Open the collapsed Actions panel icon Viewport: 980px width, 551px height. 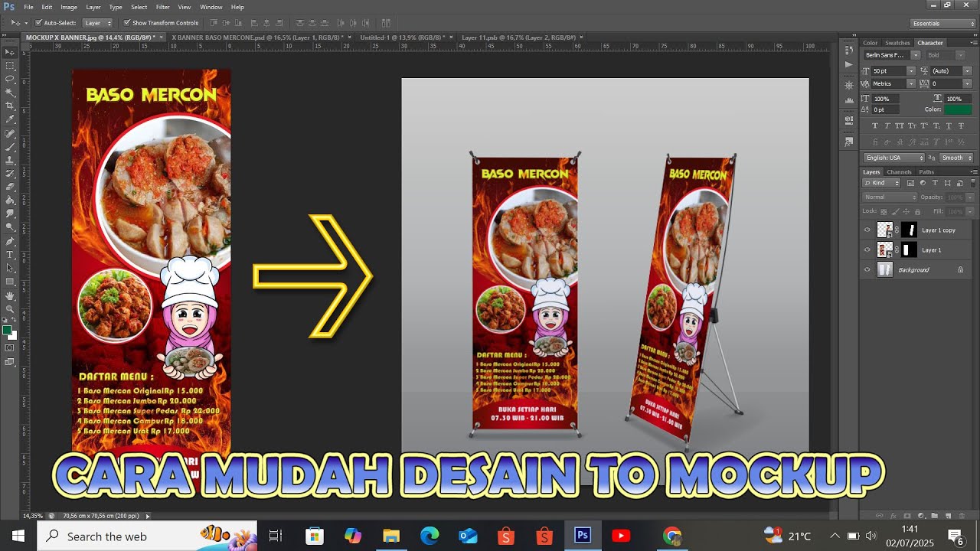849,65
